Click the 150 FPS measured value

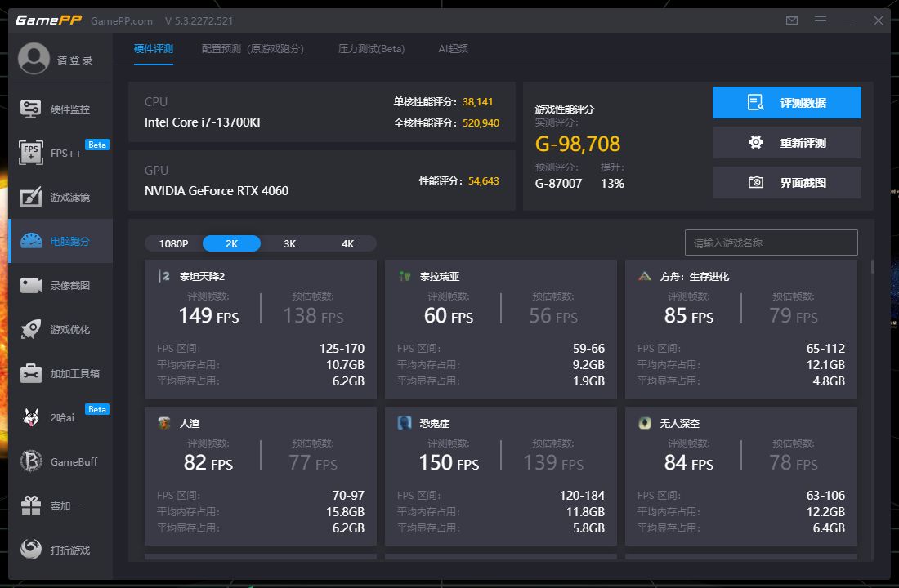[x=449, y=462]
